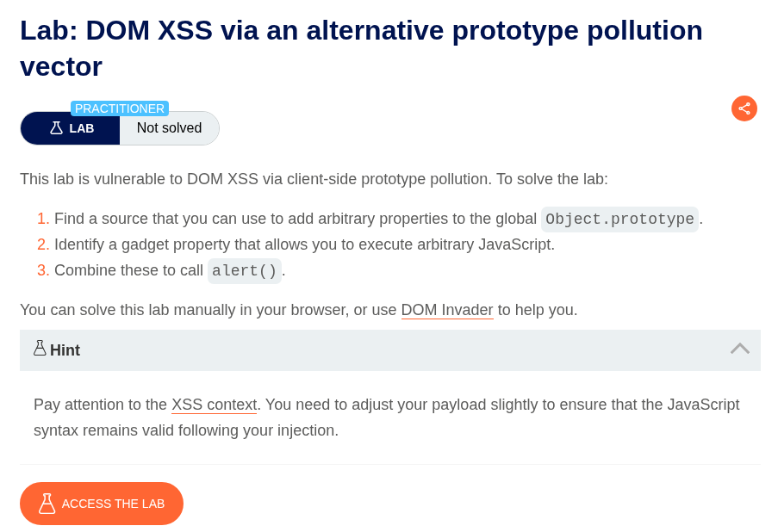
Task: Click the intro sentence about DOM XSS vulnerability
Action: (x=314, y=179)
